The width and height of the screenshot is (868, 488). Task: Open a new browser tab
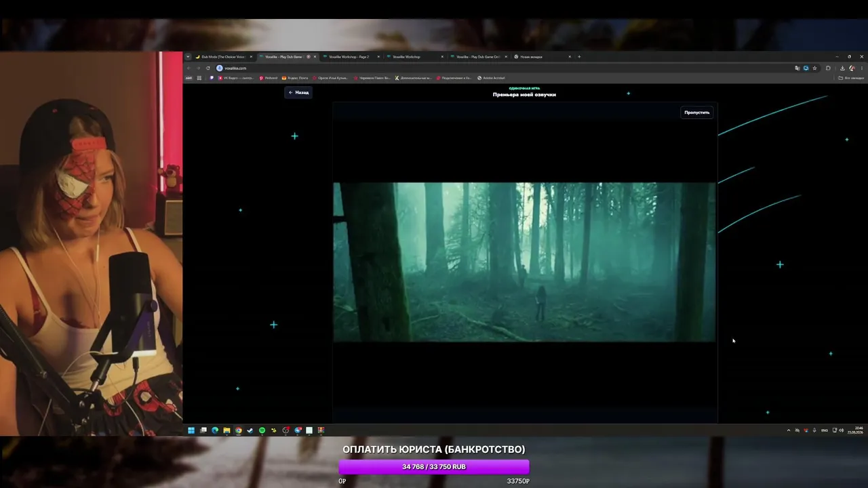point(579,57)
